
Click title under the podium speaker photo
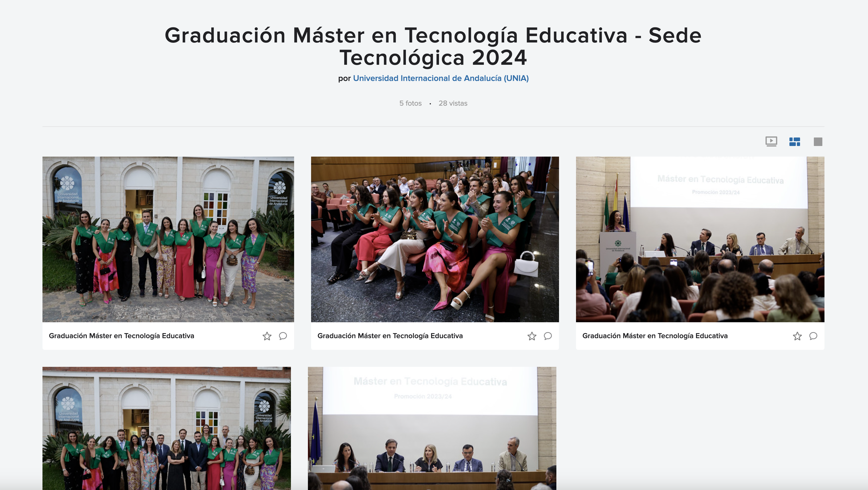pyautogui.click(x=655, y=336)
